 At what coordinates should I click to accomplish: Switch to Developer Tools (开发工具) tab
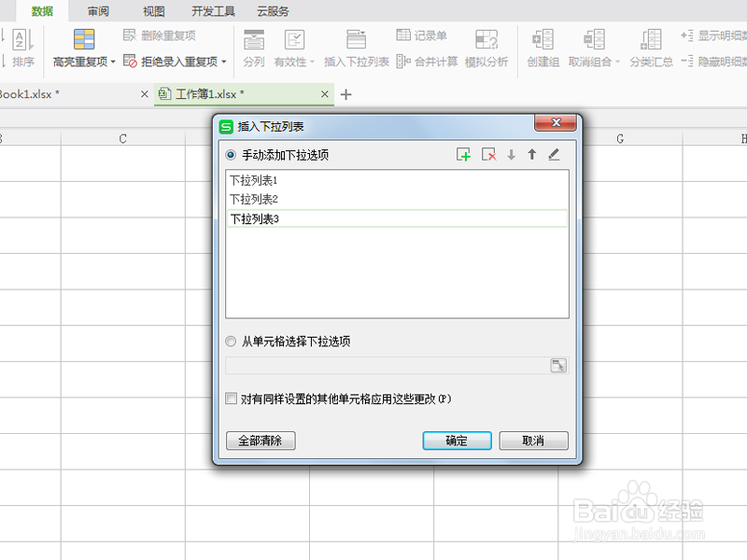coord(214,11)
